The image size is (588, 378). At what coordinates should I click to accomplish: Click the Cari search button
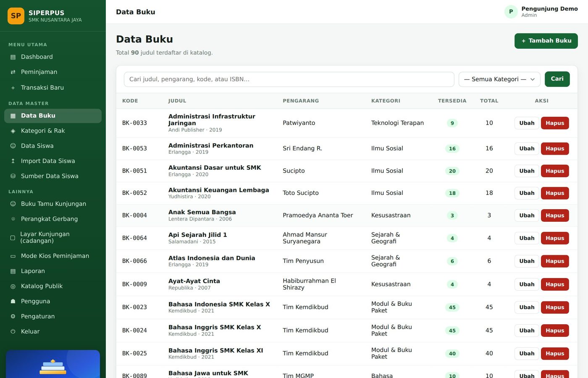click(x=557, y=79)
